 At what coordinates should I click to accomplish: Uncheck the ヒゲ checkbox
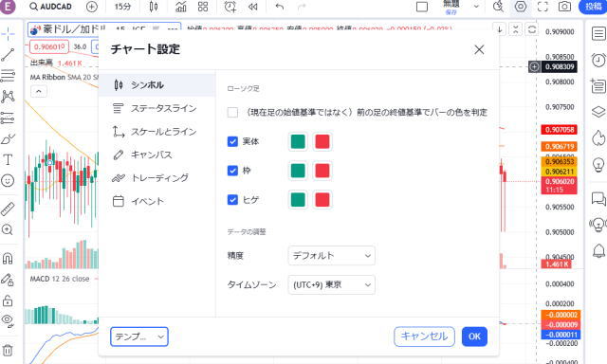point(232,200)
